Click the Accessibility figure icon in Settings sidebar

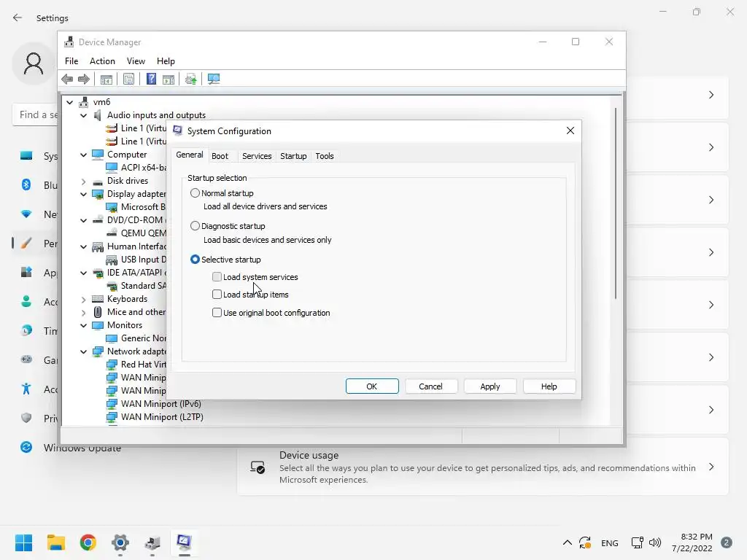26,389
